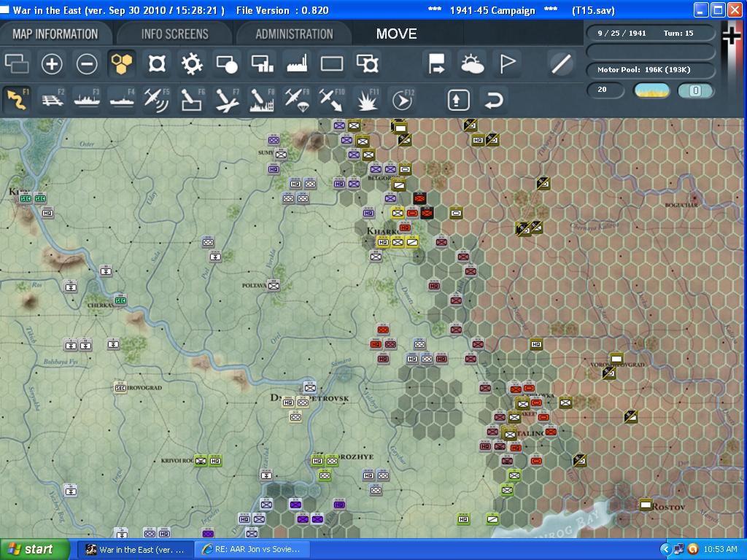747x560 pixels.
Task: Select the F4 ship mode icon
Action: 122,99
